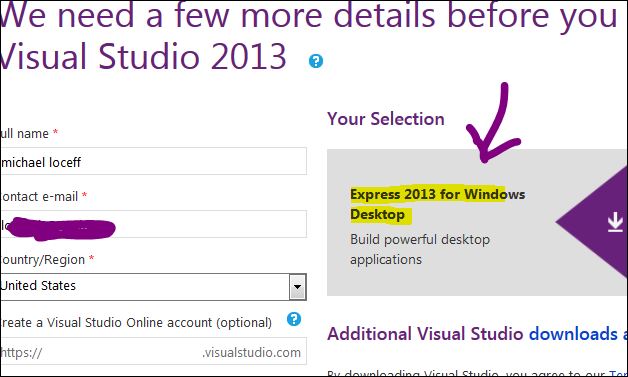The width and height of the screenshot is (628, 377).
Task: Click the 'Your Selection' heading
Action: [x=386, y=119]
